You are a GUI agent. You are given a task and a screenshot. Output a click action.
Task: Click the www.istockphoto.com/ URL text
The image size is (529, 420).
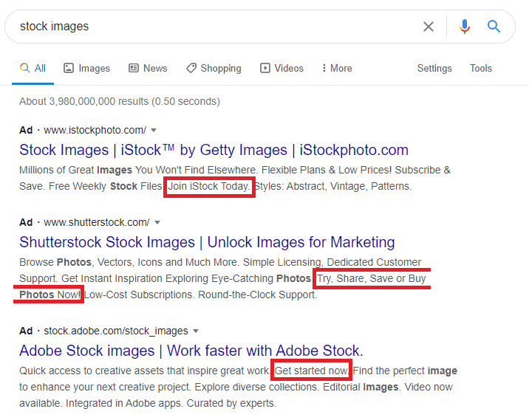coord(95,130)
